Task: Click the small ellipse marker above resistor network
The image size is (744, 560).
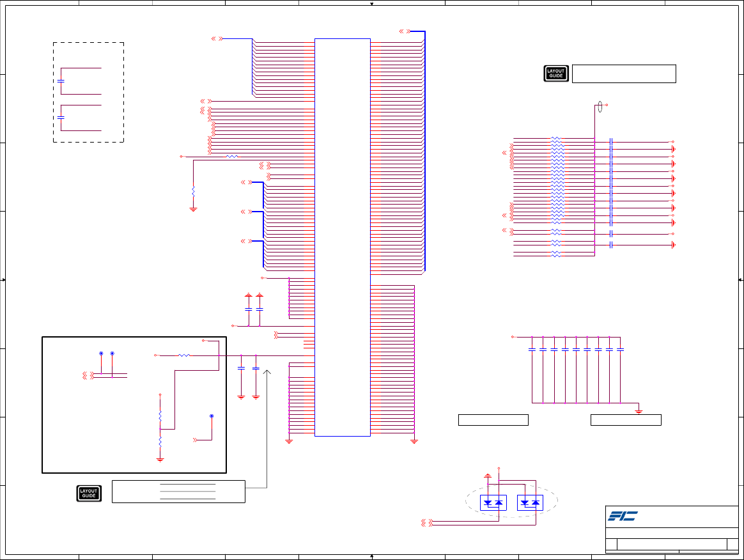Action: pyautogui.click(x=600, y=107)
